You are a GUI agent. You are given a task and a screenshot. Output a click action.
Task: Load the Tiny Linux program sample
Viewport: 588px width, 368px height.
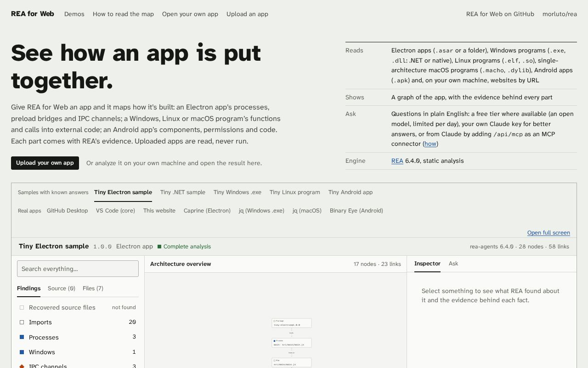coord(295,192)
